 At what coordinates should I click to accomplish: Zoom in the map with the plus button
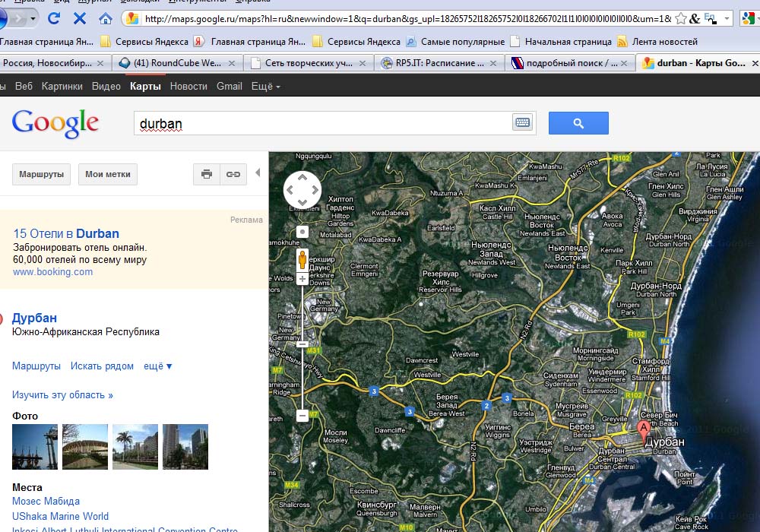tap(302, 279)
